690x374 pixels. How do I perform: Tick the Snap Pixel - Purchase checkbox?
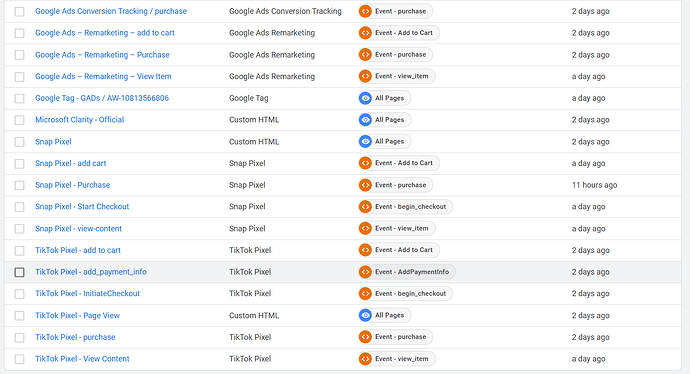click(x=19, y=185)
